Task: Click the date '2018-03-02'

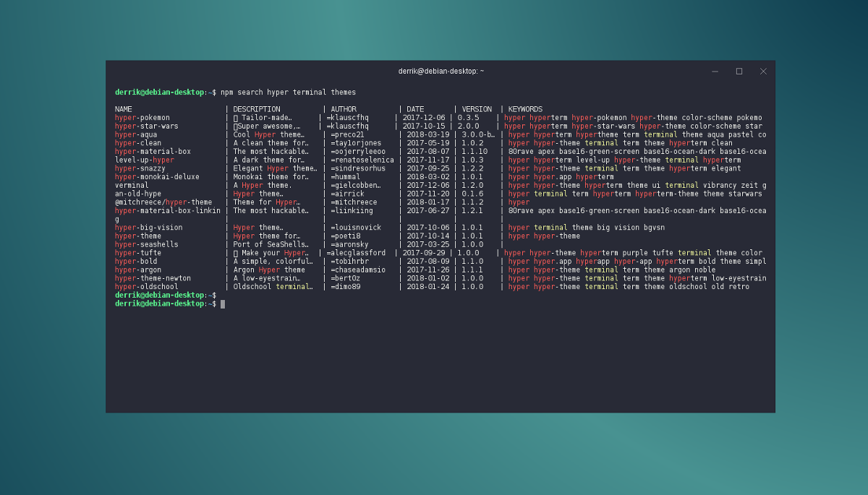Action: coord(427,177)
